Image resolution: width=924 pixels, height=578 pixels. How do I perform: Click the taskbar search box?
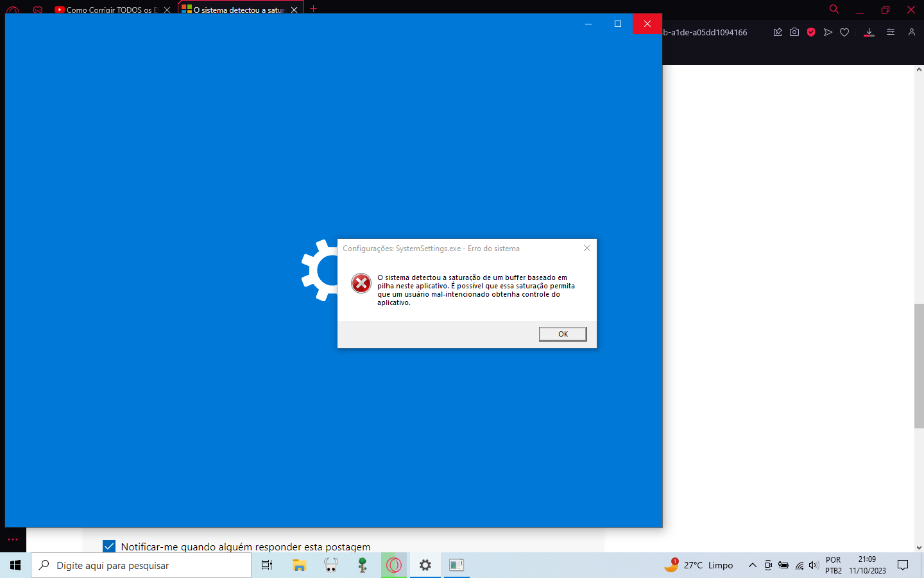tap(141, 565)
